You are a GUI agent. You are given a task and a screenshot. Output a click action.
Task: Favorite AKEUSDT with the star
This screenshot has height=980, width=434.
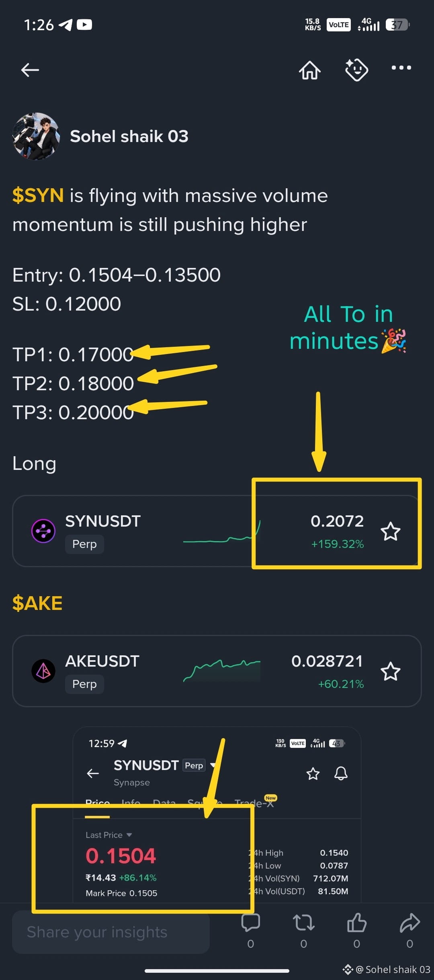390,671
